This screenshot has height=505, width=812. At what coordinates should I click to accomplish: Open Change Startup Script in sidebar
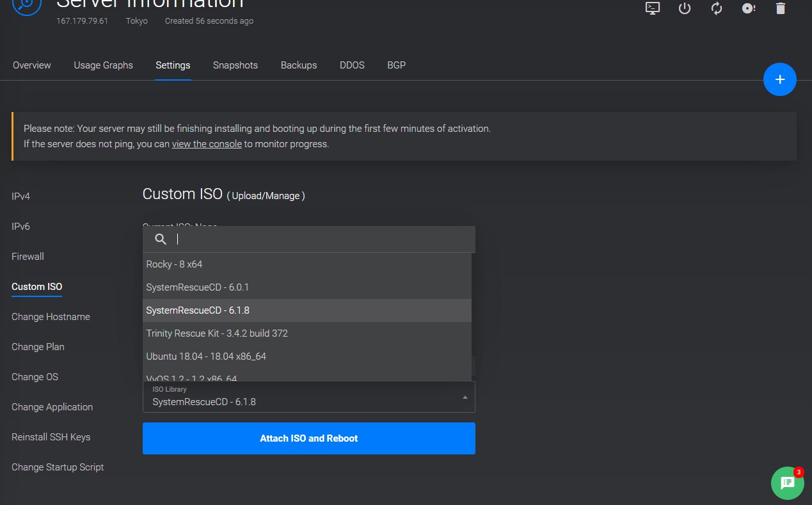click(58, 467)
